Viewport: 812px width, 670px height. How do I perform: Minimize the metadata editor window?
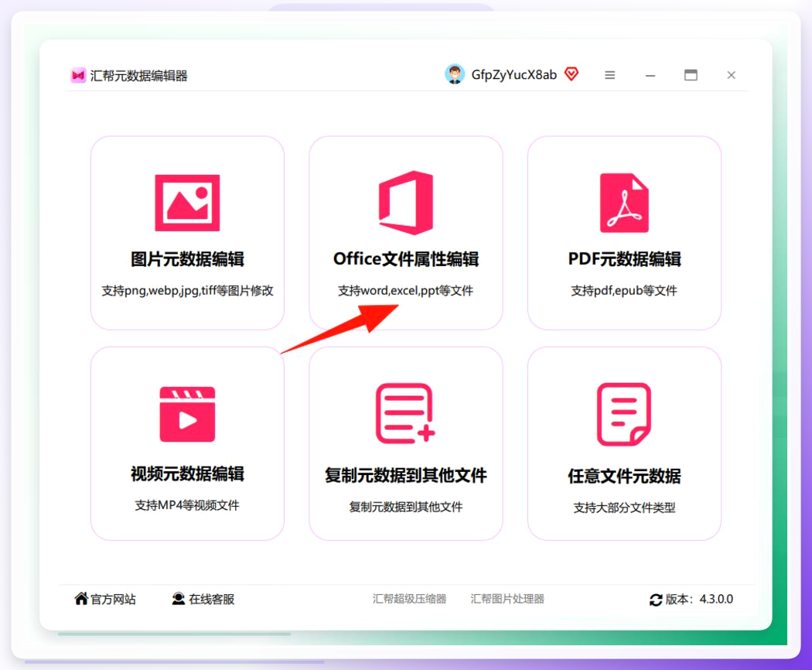pos(650,76)
